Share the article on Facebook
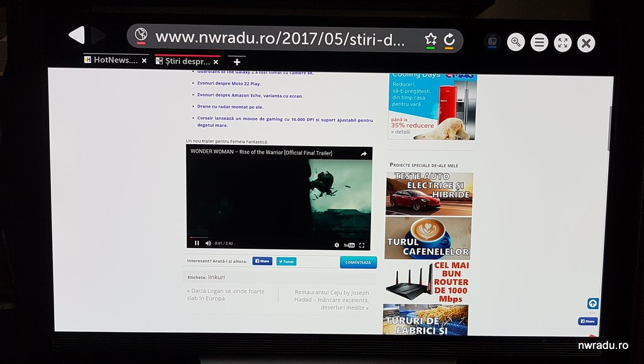Image resolution: width=644 pixels, height=364 pixels. pos(262,261)
